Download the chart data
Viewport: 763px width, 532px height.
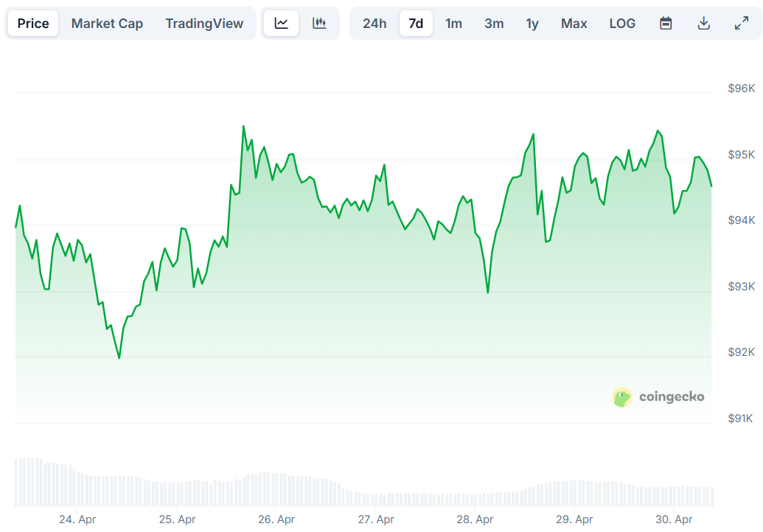[703, 24]
